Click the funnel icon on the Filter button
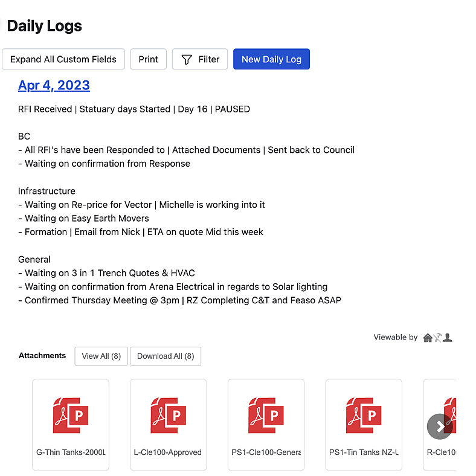Viewport: 476px width, 476px height. point(186,59)
